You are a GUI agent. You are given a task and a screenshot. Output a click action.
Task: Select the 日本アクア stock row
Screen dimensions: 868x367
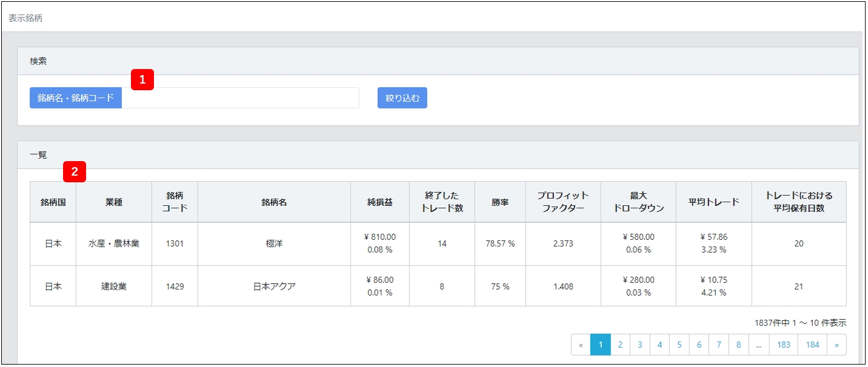click(274, 286)
